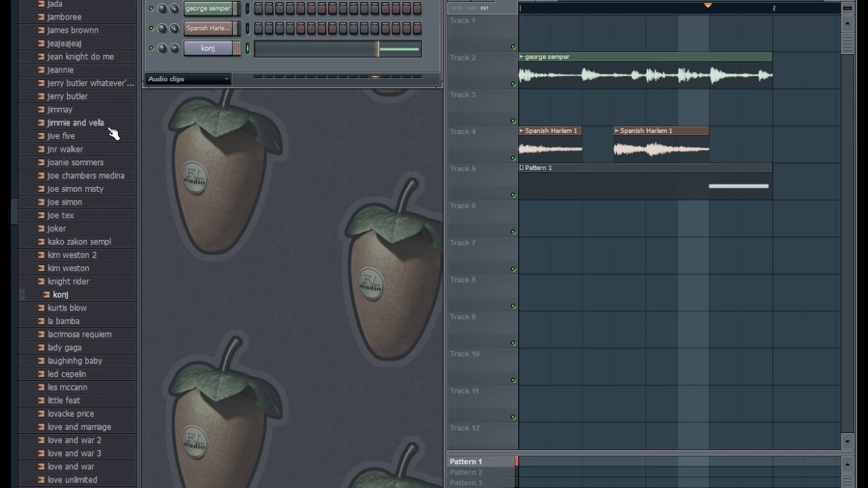Image resolution: width=868 pixels, height=488 pixels.
Task: Click folder icon beside little feat
Action: click(x=41, y=400)
